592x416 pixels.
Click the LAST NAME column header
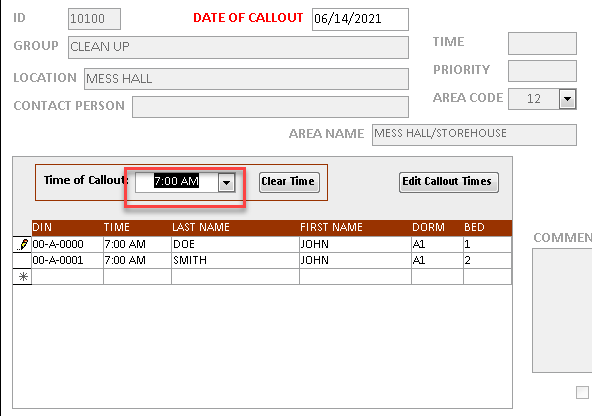200,227
